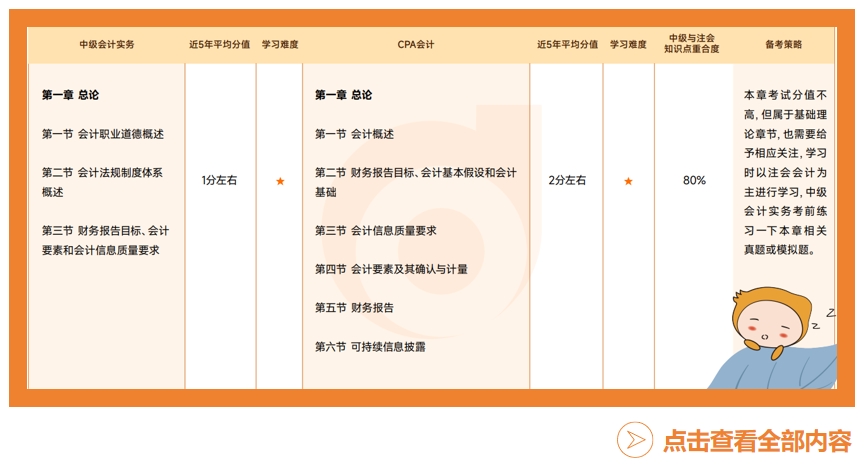Screen dimensions: 864x473
Task: Click the 备考策略 paragraph starting 本章考试分值不高
Action: tap(785, 173)
